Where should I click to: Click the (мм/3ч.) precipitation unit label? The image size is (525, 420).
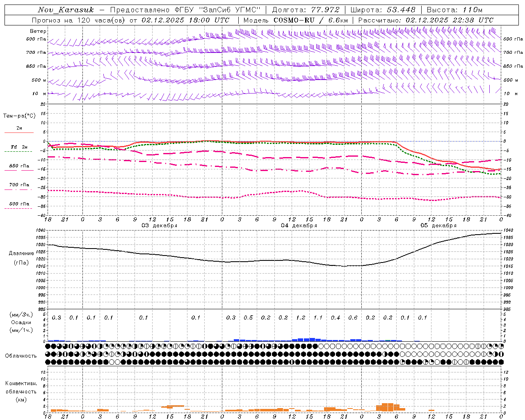(x=21, y=315)
